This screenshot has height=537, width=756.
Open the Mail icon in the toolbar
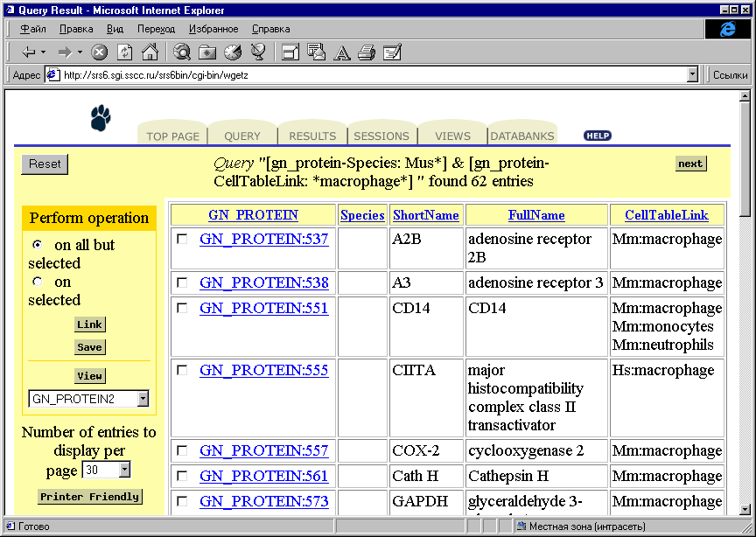317,52
